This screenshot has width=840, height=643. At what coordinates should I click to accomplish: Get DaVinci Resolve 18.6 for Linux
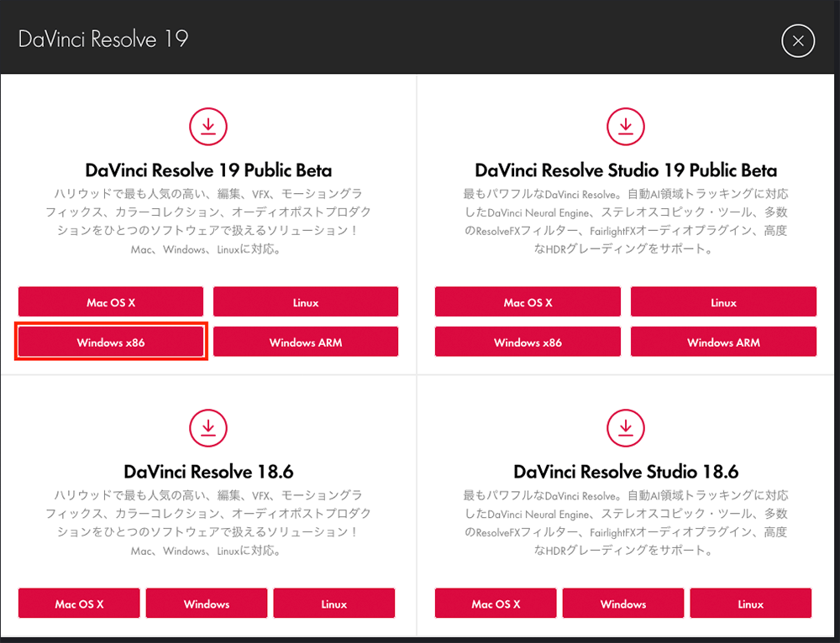pyautogui.click(x=334, y=604)
